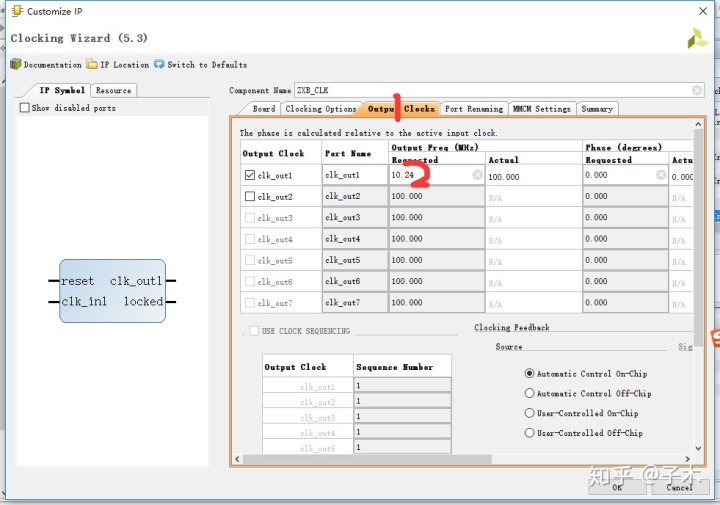Click the clk_out3 output clock checkbox
The height and width of the screenshot is (505, 720).
tap(250, 218)
